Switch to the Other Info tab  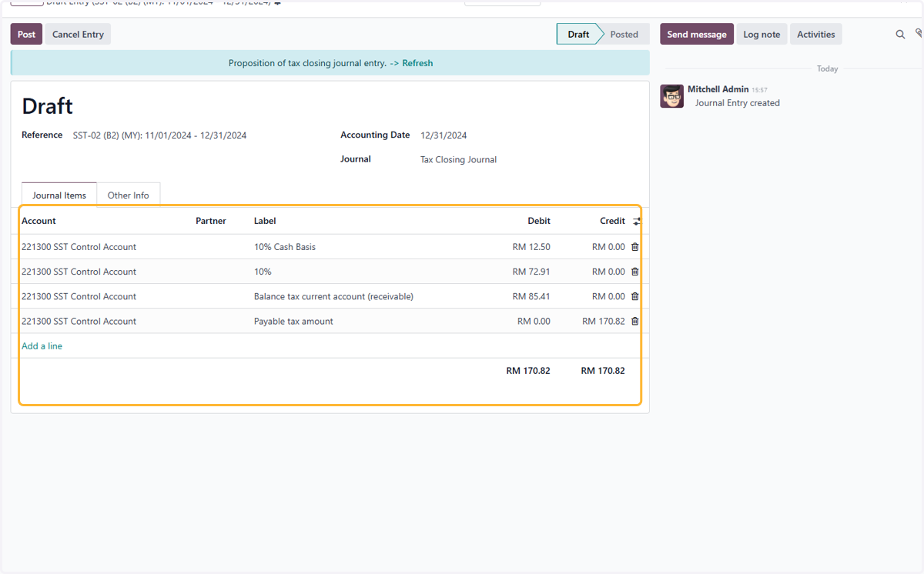(x=129, y=195)
